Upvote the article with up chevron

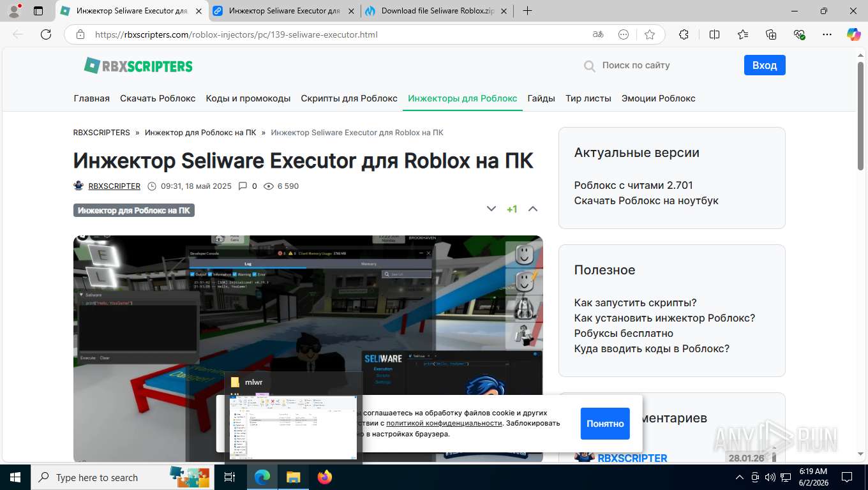pyautogui.click(x=533, y=209)
